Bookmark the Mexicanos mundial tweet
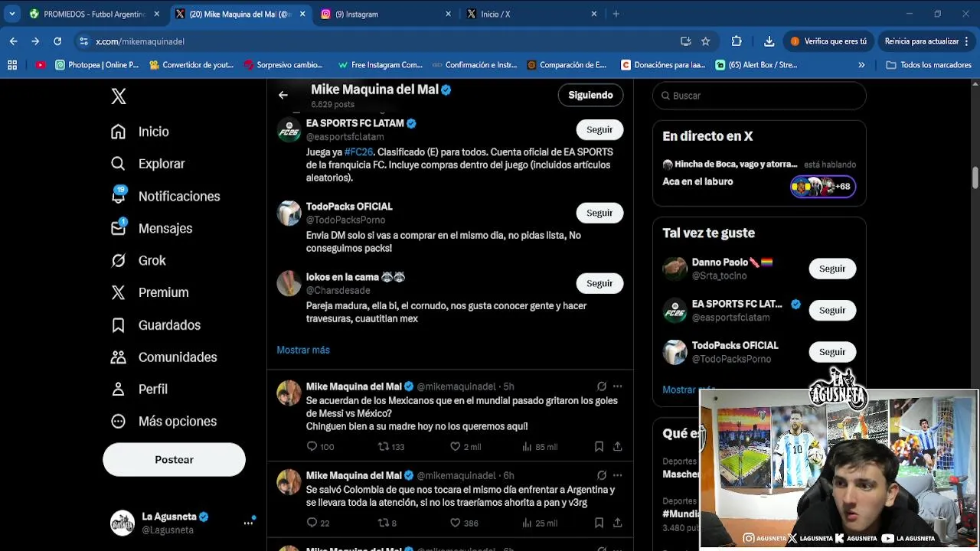Viewport: 980px width, 551px height. coord(599,446)
